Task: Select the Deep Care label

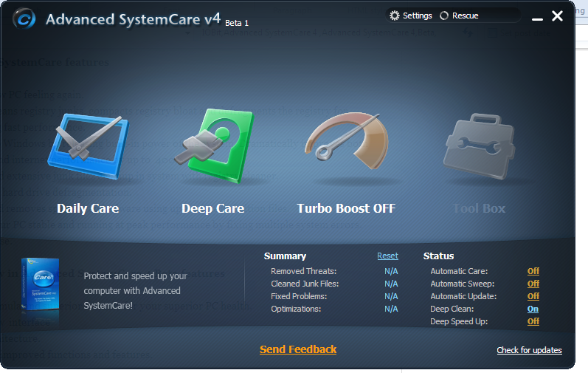Action: coord(212,208)
